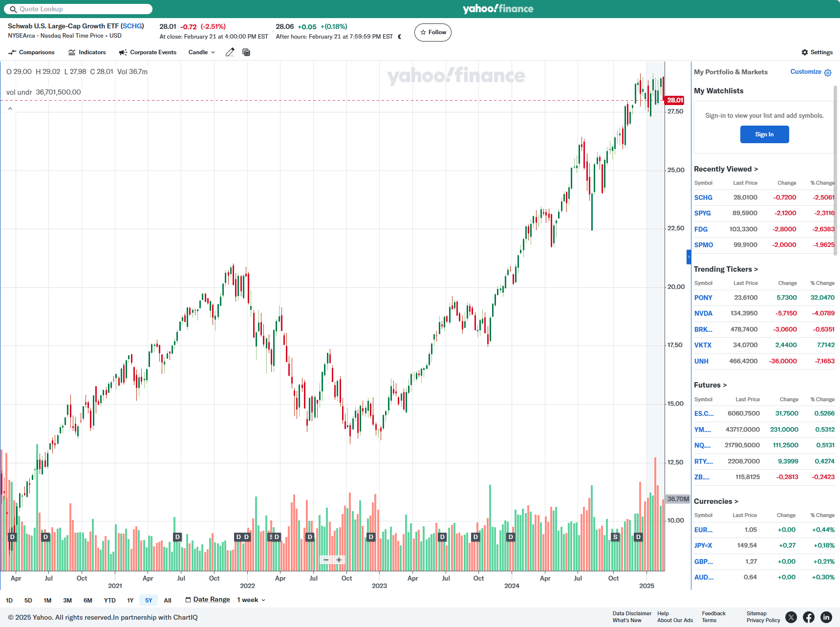
Task: Click the Customize gear icon
Action: (827, 72)
